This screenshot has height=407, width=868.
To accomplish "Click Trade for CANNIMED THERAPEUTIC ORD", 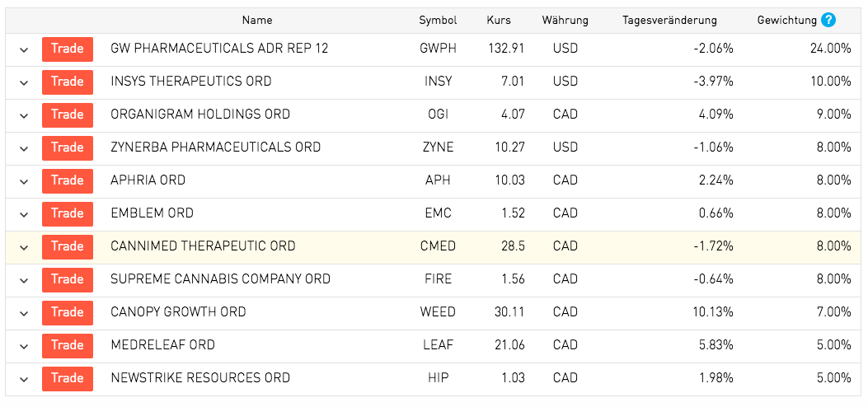I will click(68, 246).
